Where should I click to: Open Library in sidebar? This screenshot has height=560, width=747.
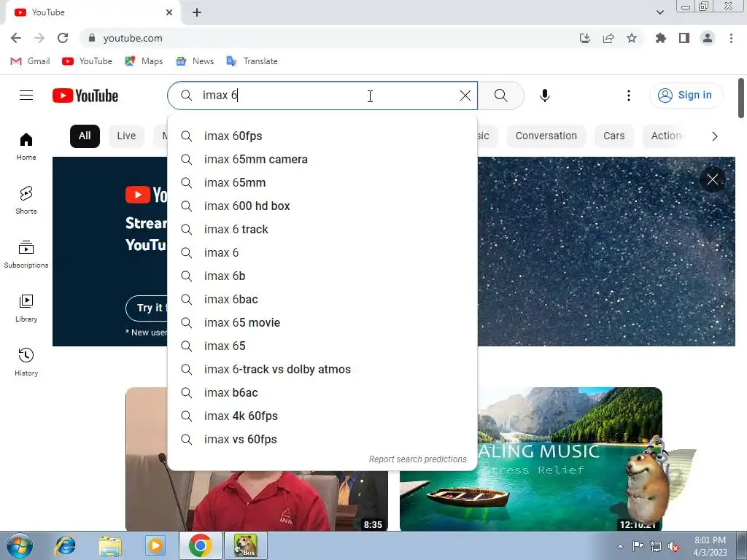point(26,308)
